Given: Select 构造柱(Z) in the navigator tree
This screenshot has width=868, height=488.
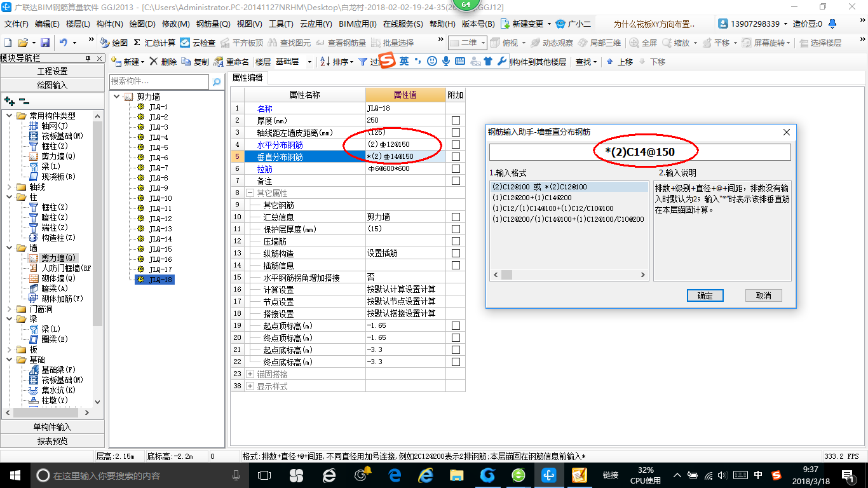Looking at the screenshot, I should click(x=53, y=238).
